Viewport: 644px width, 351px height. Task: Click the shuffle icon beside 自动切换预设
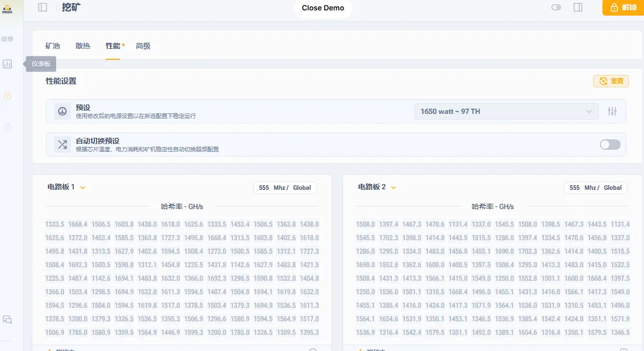[x=62, y=145]
